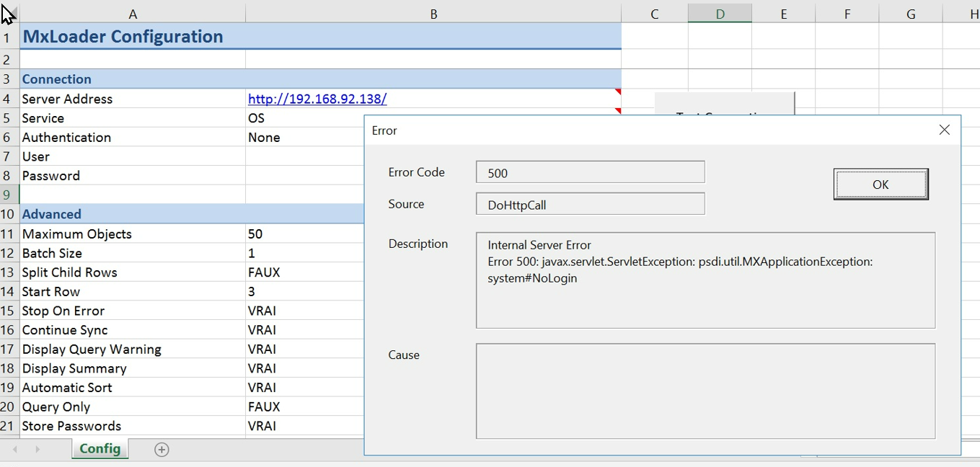Screen dimensions: 980x467
Task: Select the Source field showing DoHttpCall
Action: [589, 203]
